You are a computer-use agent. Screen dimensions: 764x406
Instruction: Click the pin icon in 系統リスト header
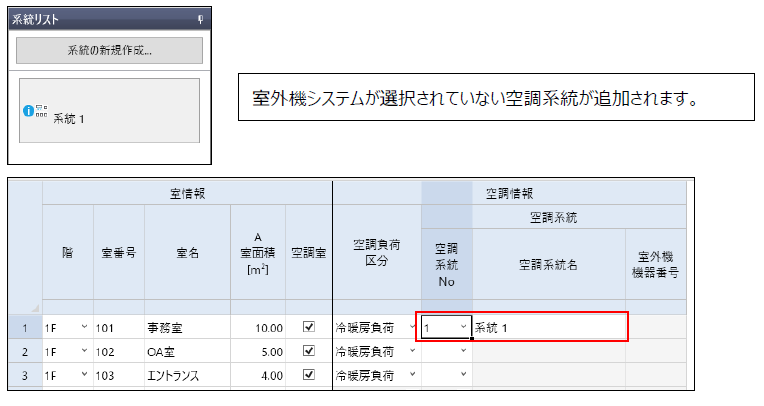[x=201, y=19]
